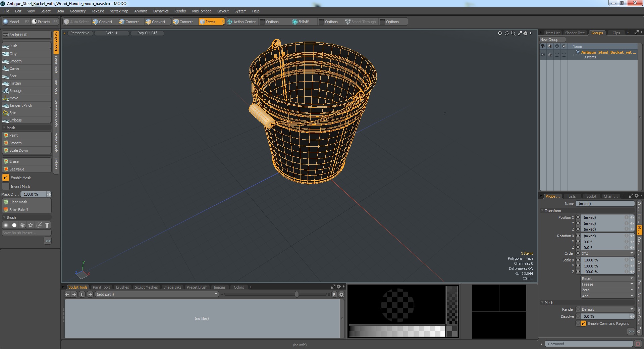The height and width of the screenshot is (349, 644).
Task: Select the Tangent Pinch tool
Action: pos(26,105)
